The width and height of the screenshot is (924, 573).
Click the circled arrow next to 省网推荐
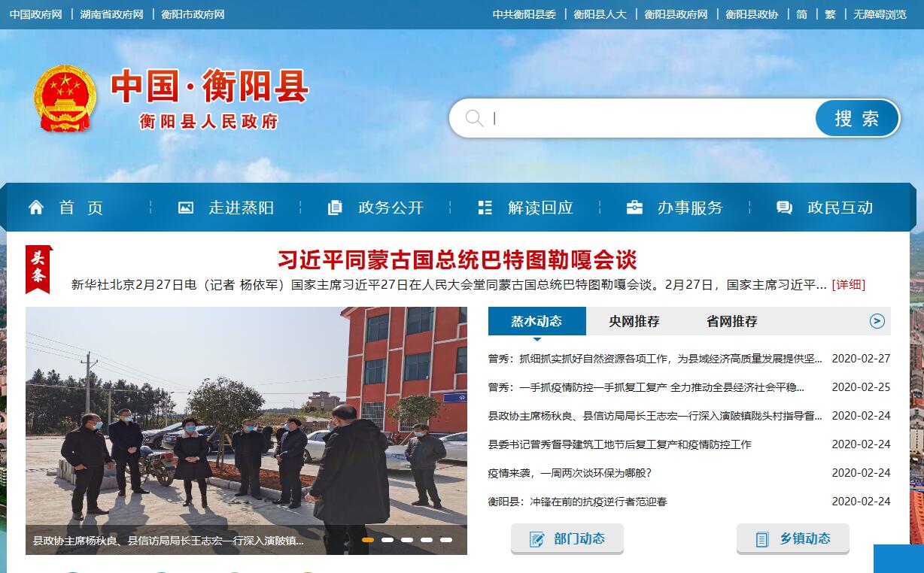877,321
